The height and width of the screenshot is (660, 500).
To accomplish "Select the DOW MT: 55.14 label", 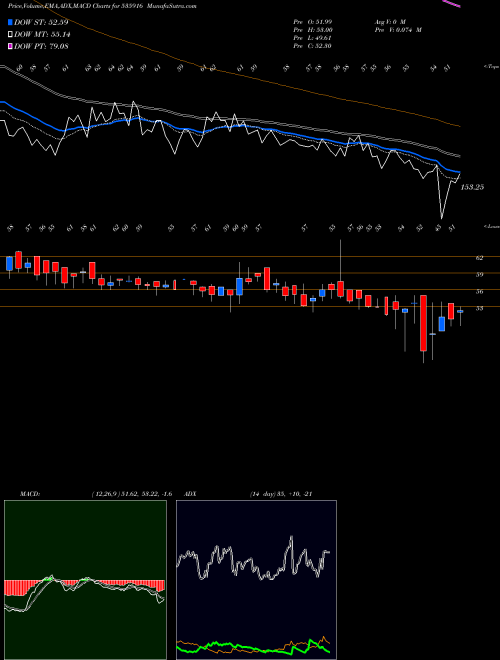I will coord(42,34).
